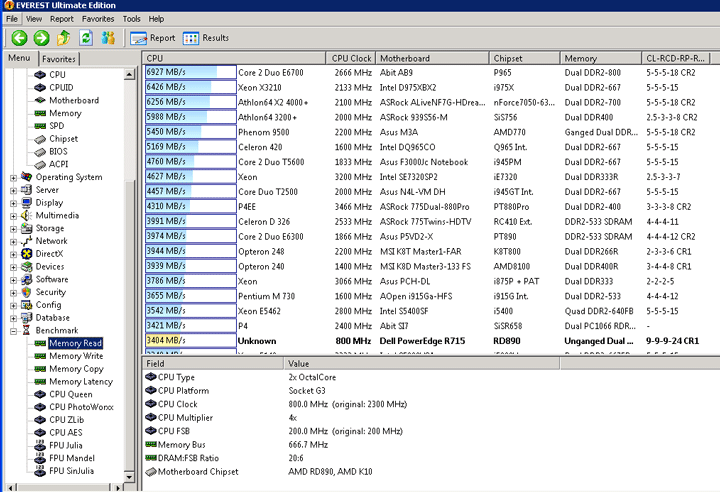Open the CPU PhotoWorxx benchmark
This screenshot has width=720, height=492.
[81, 407]
